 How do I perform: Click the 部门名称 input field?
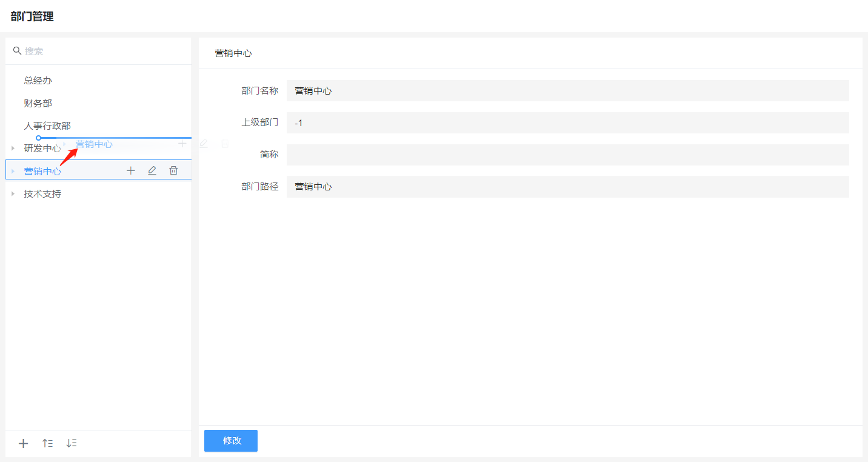(x=567, y=91)
